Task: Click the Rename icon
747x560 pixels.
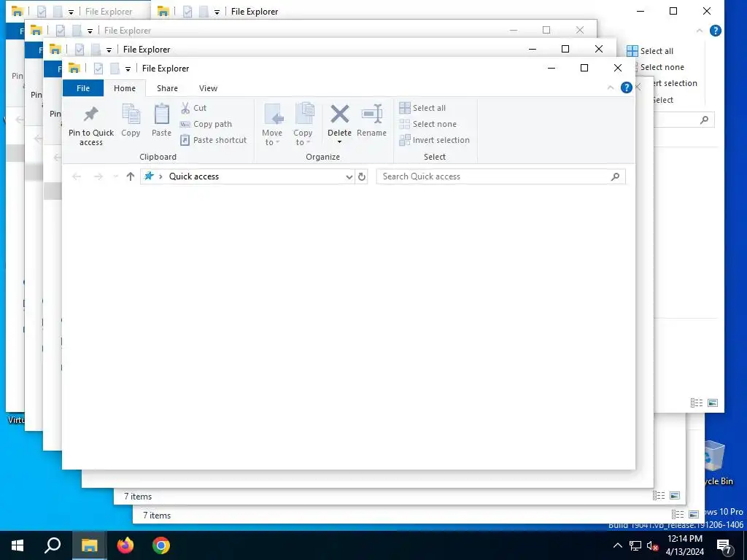Action: click(x=371, y=120)
